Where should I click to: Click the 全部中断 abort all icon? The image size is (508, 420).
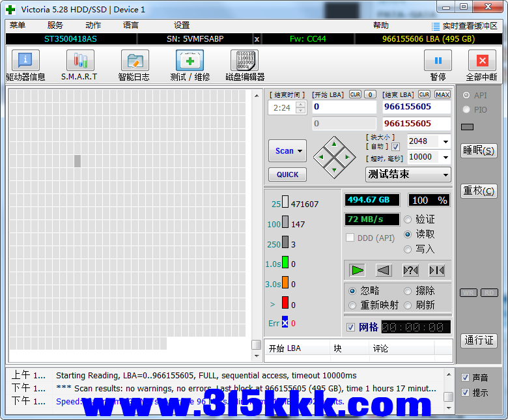(x=481, y=61)
